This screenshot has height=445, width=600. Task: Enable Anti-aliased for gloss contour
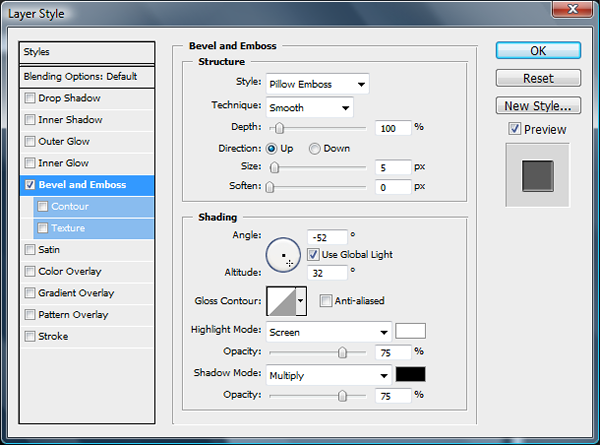tap(326, 300)
